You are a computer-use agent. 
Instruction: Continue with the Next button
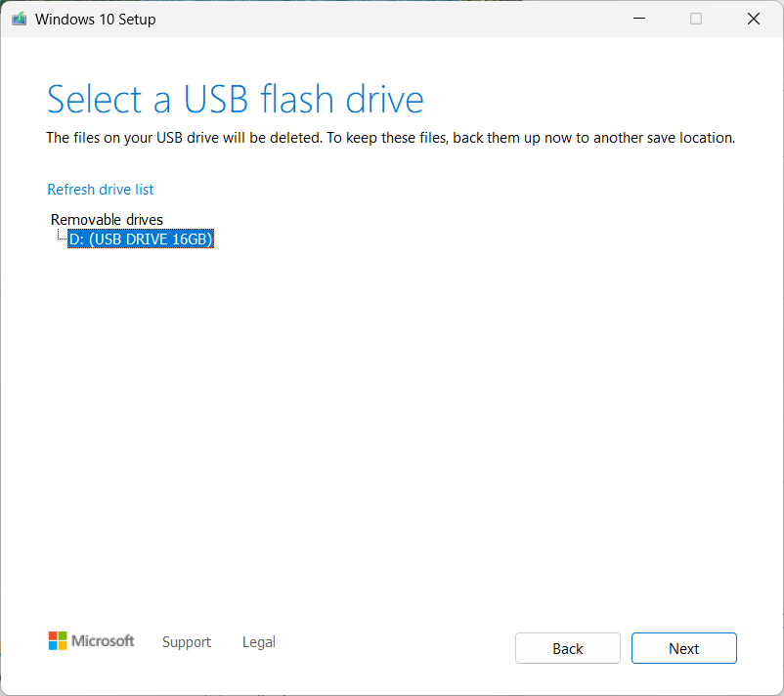coord(683,648)
